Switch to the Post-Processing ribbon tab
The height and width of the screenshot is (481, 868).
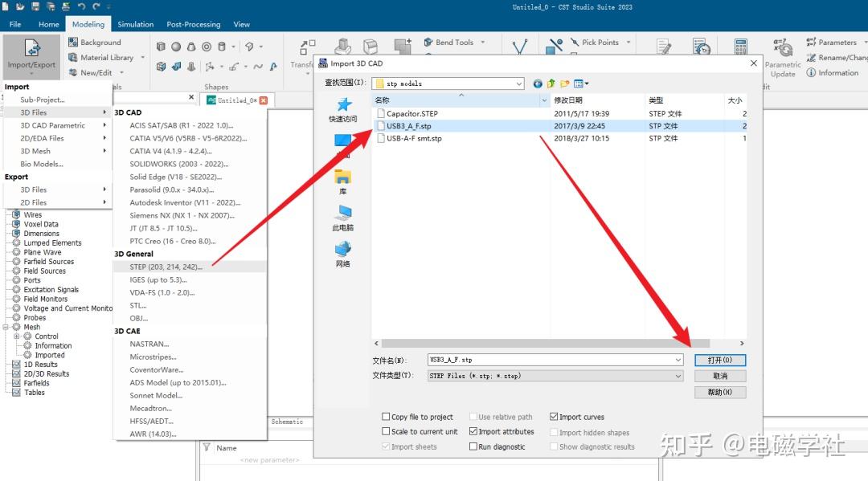click(193, 24)
